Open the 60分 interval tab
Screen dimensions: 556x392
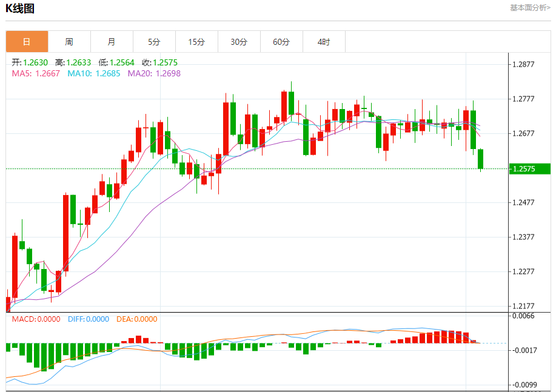click(281, 42)
